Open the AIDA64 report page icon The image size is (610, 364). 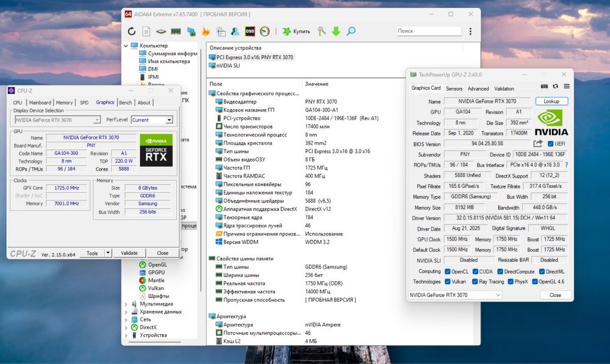(x=146, y=31)
